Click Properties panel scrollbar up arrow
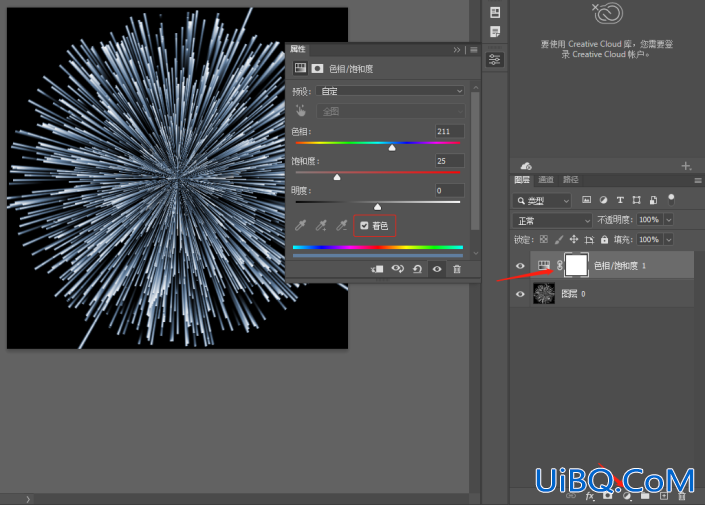 (x=476, y=87)
